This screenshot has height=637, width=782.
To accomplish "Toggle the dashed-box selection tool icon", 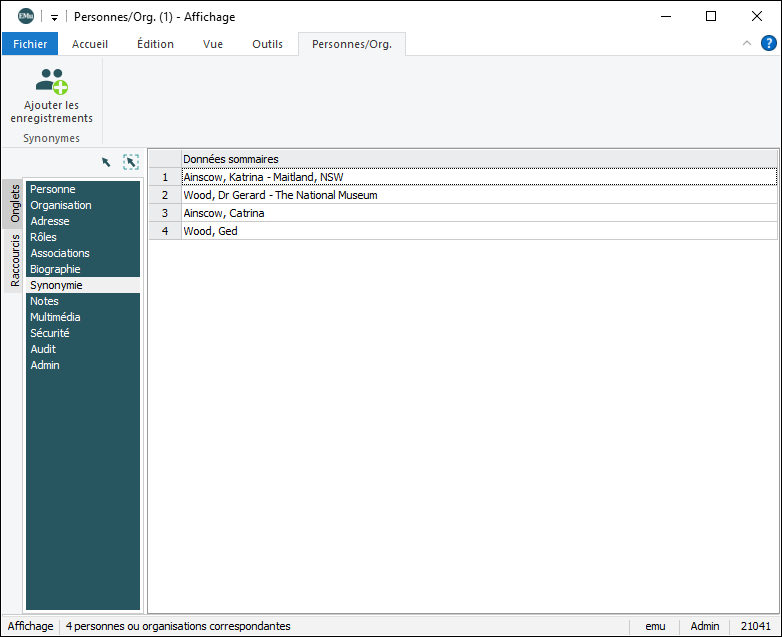I will (x=131, y=162).
